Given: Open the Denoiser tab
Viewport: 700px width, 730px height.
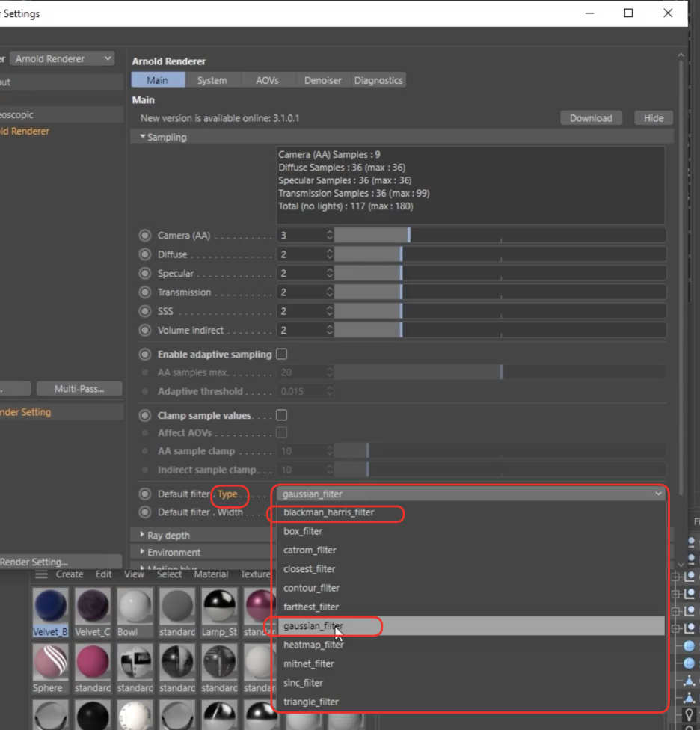Looking at the screenshot, I should 322,80.
